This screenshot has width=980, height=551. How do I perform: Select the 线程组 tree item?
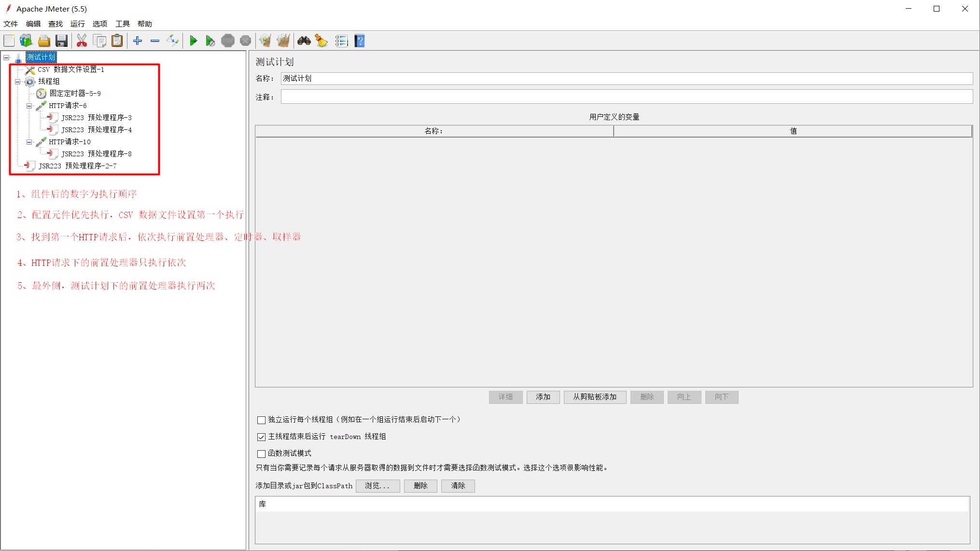[49, 82]
